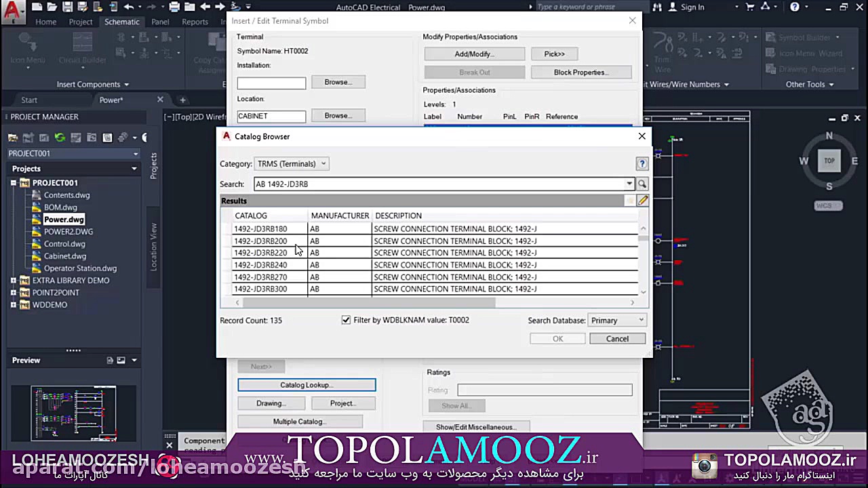Click the Power drawing preview thumbnail
This screenshot has width=868, height=488.
73,413
